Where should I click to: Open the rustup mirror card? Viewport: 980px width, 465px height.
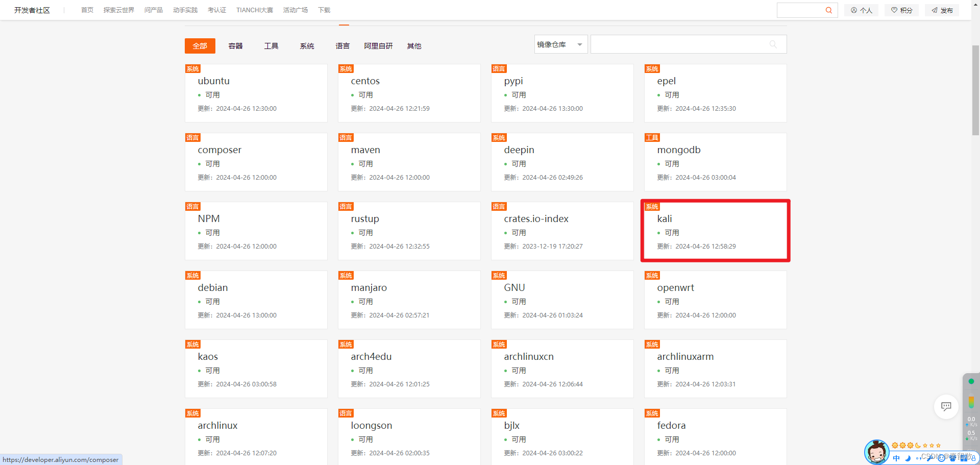click(409, 231)
